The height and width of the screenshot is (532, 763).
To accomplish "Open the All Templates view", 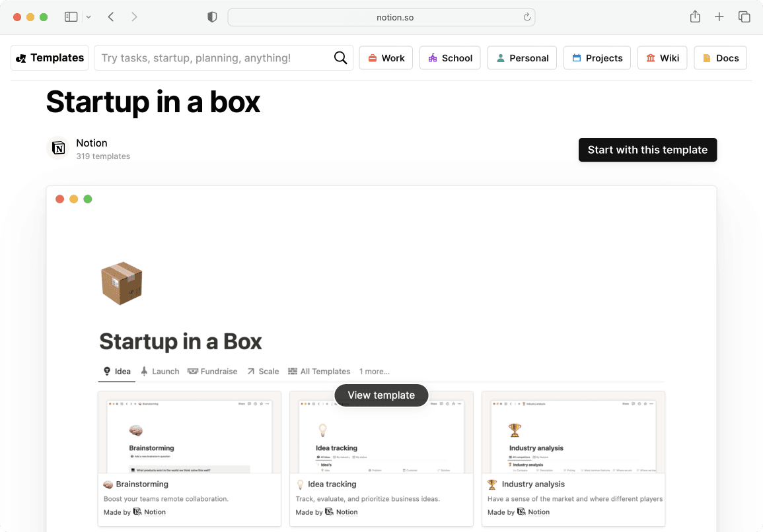I will click(x=319, y=371).
